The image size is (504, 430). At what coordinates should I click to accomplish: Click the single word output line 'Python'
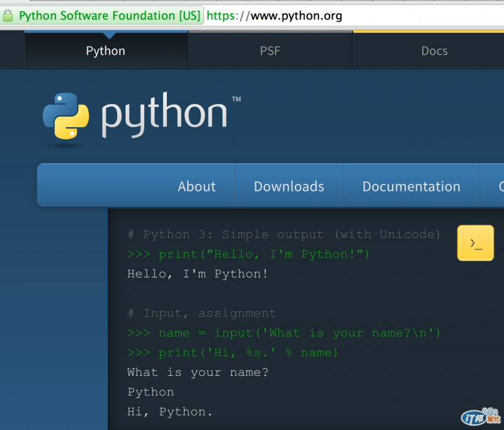151,392
